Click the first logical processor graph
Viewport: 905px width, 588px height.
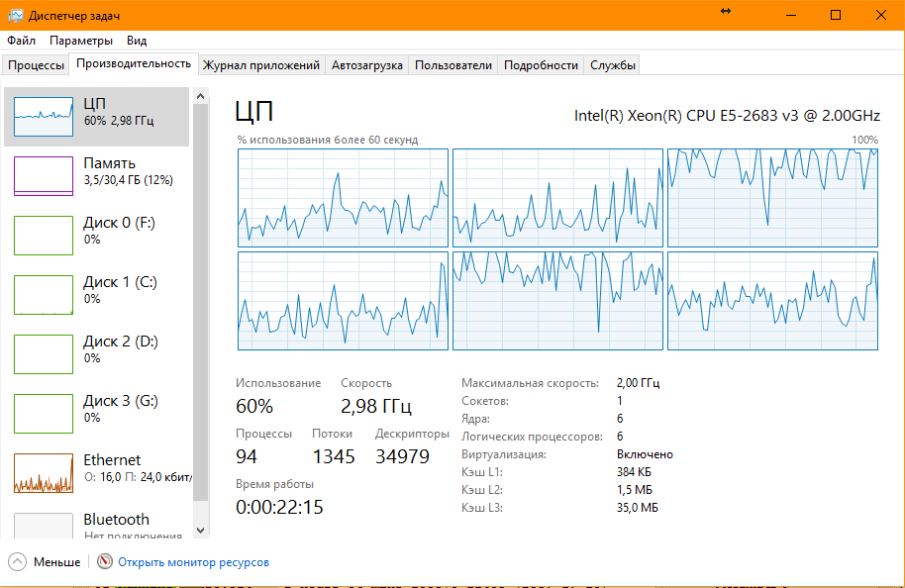click(x=343, y=198)
